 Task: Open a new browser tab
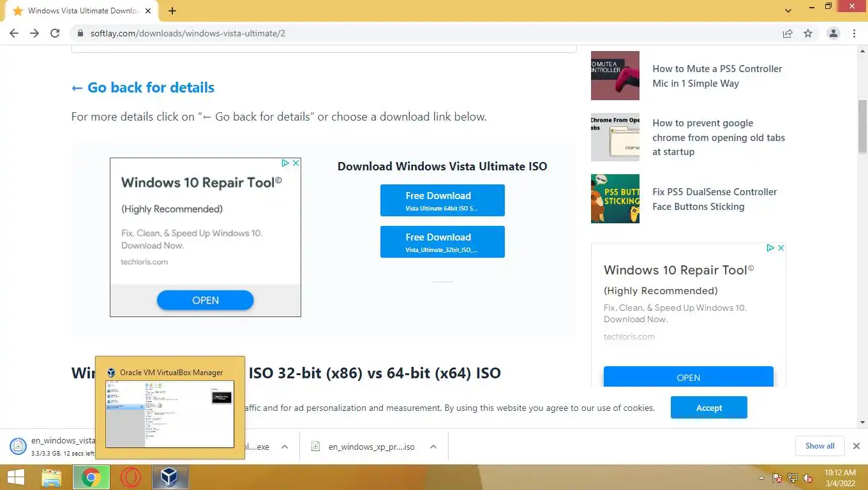172,11
